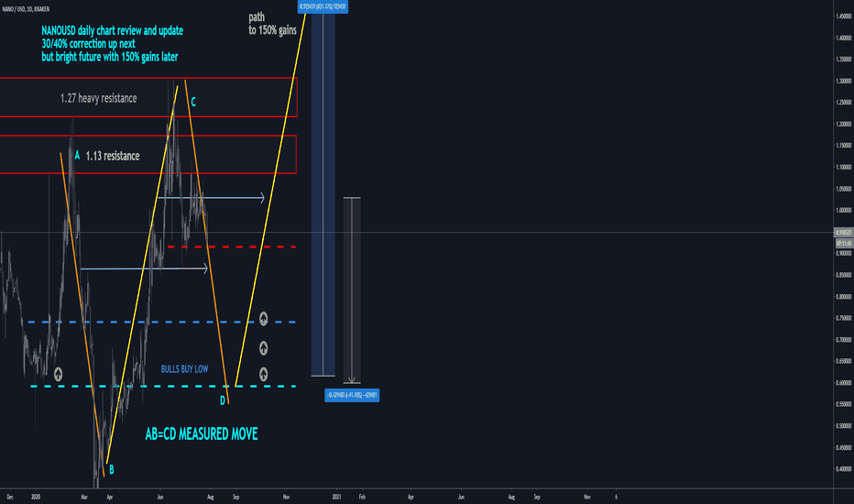Click the 0.700000 price axis label
Image resolution: width=854 pixels, height=504 pixels.
coord(844,340)
